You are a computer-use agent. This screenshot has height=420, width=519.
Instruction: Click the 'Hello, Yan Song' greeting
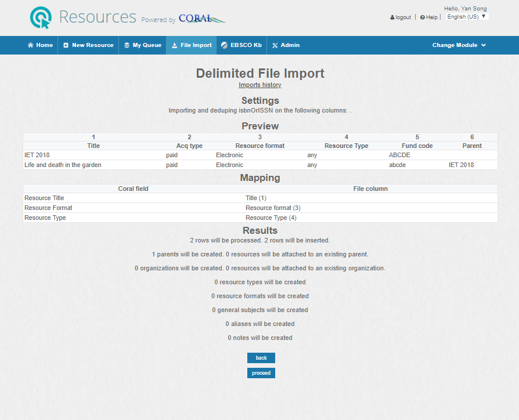coord(466,9)
